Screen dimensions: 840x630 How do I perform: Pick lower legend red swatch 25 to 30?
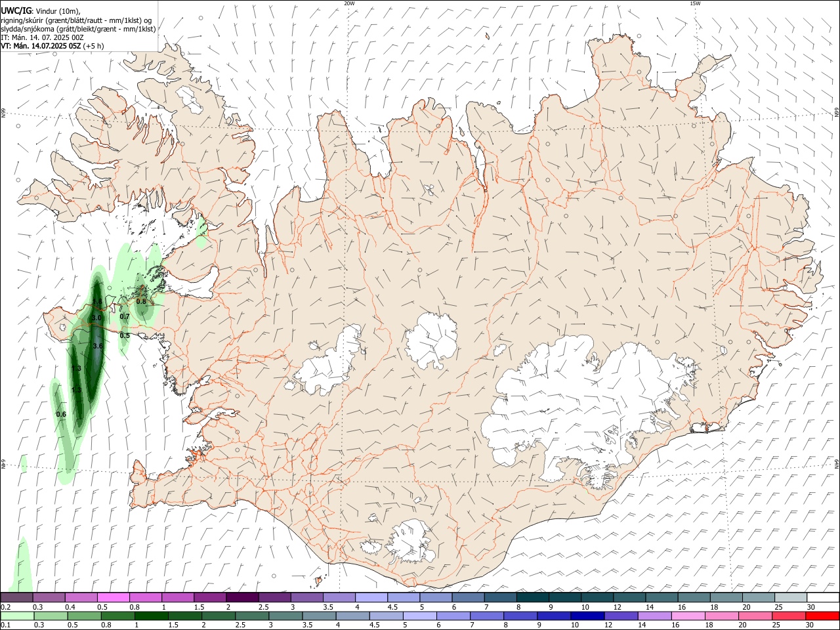[x=787, y=616]
